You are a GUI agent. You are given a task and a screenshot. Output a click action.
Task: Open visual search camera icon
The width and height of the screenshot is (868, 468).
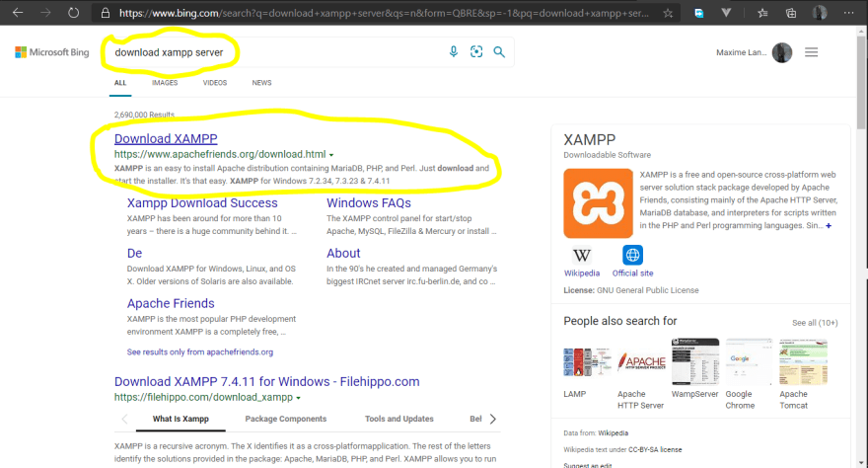point(476,51)
